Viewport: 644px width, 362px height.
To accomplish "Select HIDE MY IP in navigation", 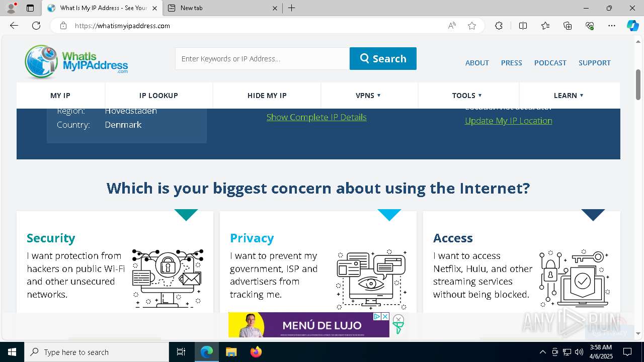I will coord(267,96).
